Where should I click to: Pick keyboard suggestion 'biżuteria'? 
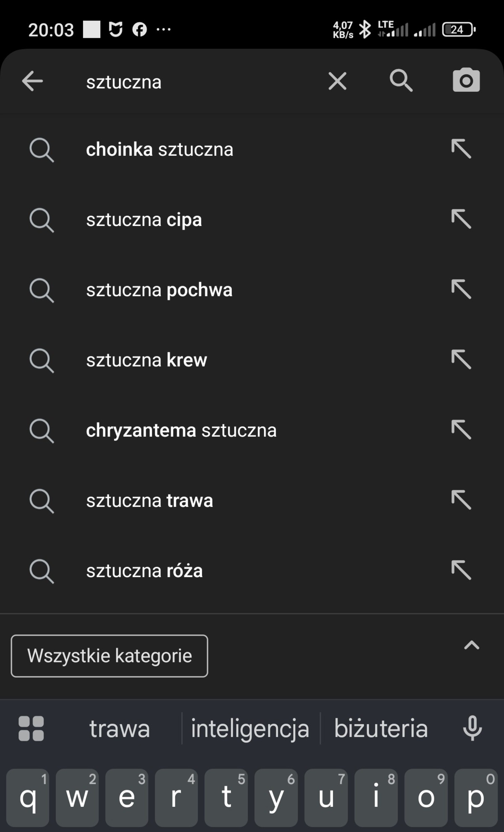click(x=381, y=728)
